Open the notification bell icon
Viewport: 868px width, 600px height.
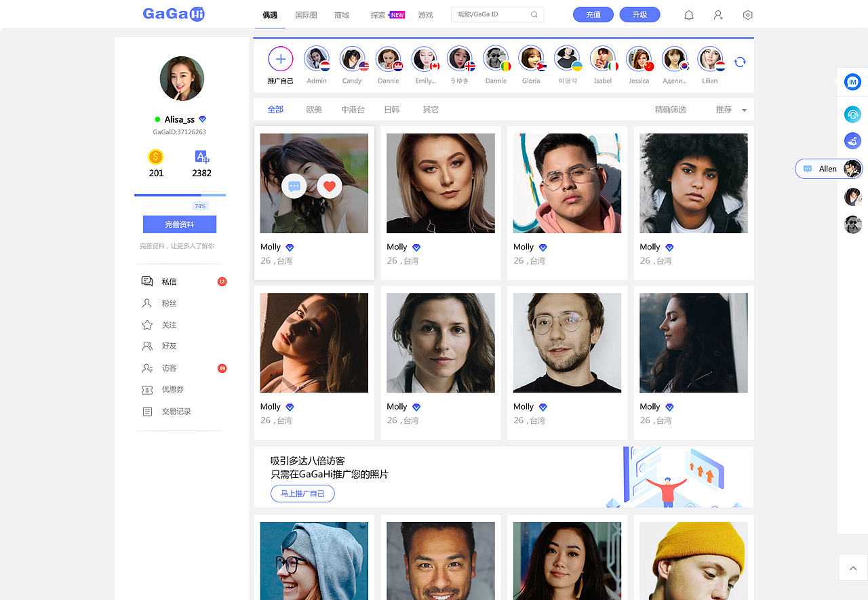pos(688,14)
